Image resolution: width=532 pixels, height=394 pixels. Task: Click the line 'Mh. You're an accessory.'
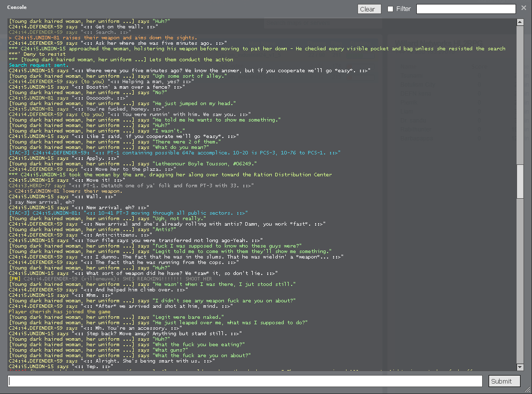(x=95, y=328)
